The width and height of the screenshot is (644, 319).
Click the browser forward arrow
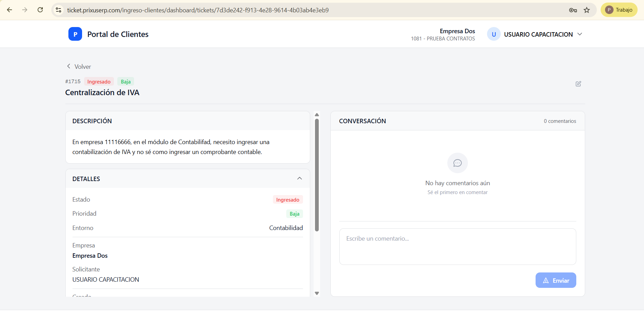pyautogui.click(x=25, y=10)
